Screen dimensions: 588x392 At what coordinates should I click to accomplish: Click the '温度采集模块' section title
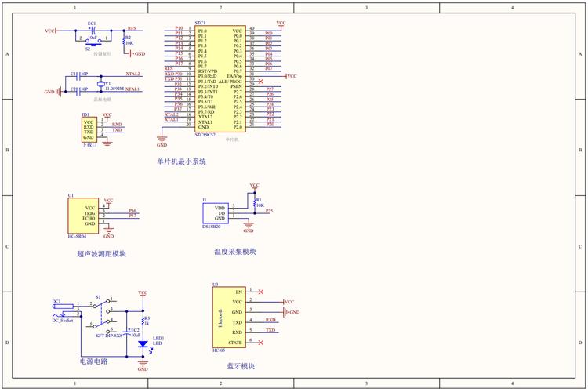coord(235,252)
